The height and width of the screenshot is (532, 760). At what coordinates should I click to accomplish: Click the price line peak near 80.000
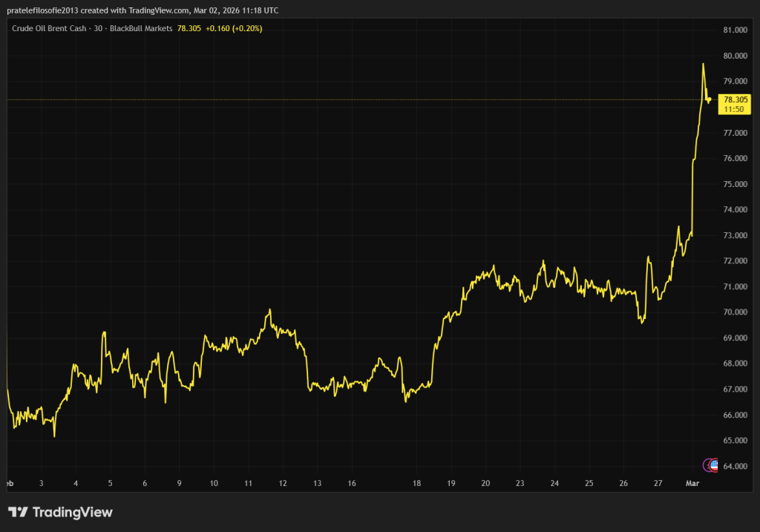pos(703,64)
